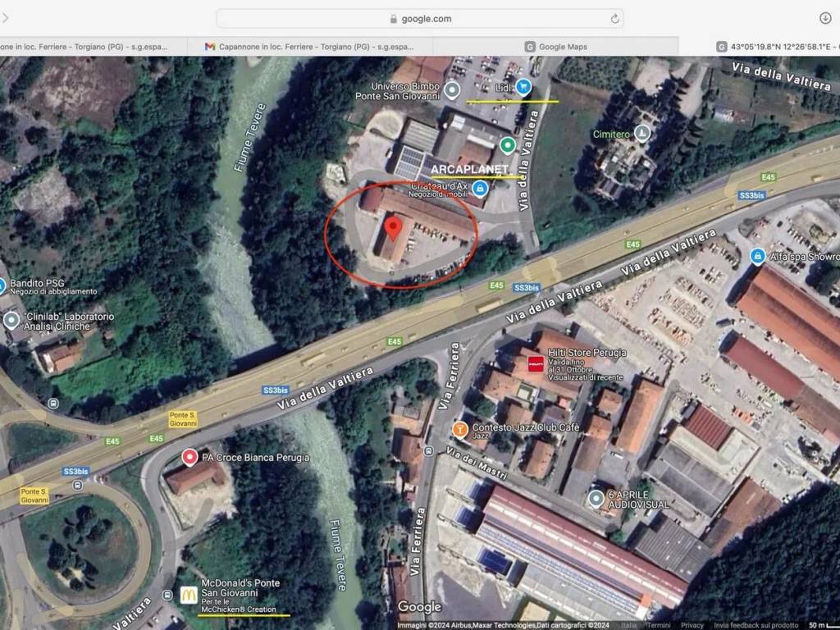Open the coordinates 43°05'19.8"N tab
The image size is (840, 630).
(x=775, y=47)
